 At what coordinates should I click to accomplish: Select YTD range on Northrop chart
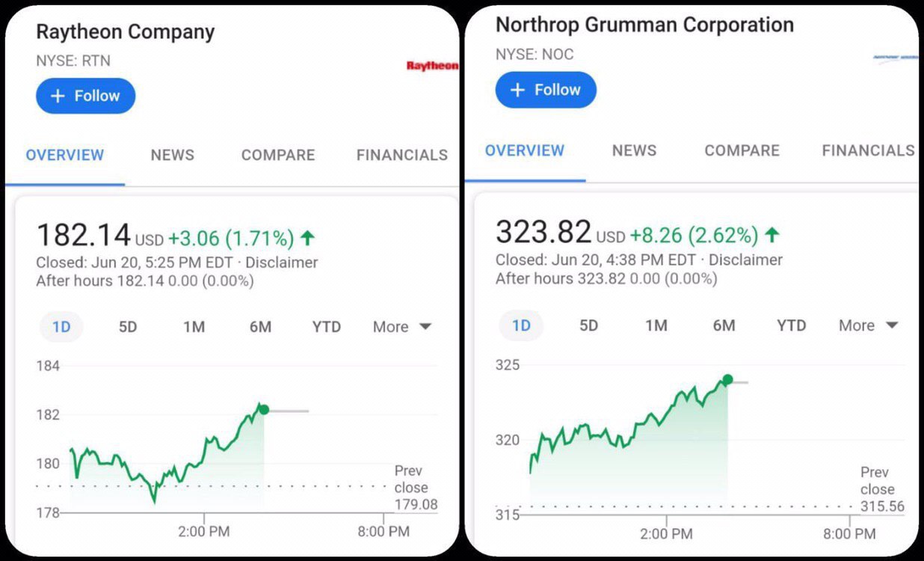click(x=791, y=325)
